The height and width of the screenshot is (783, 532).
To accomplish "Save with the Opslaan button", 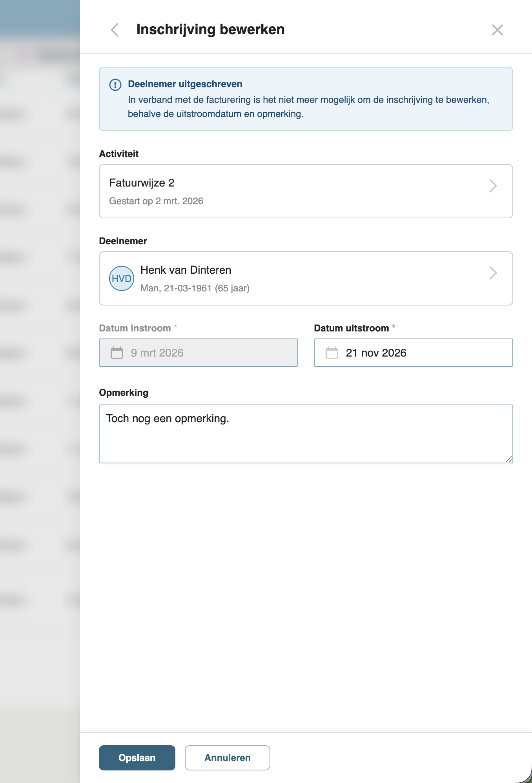I will pos(137,757).
